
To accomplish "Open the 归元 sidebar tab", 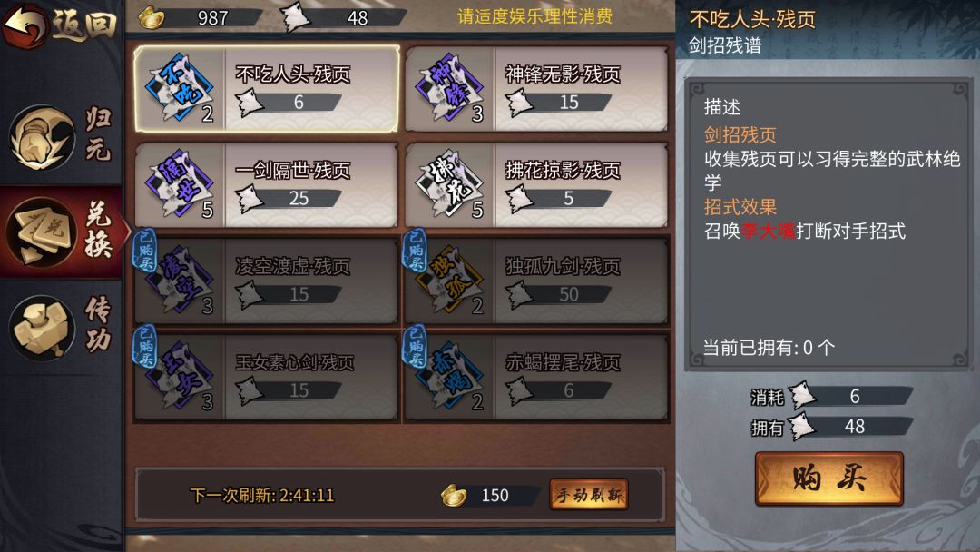I will click(62, 136).
